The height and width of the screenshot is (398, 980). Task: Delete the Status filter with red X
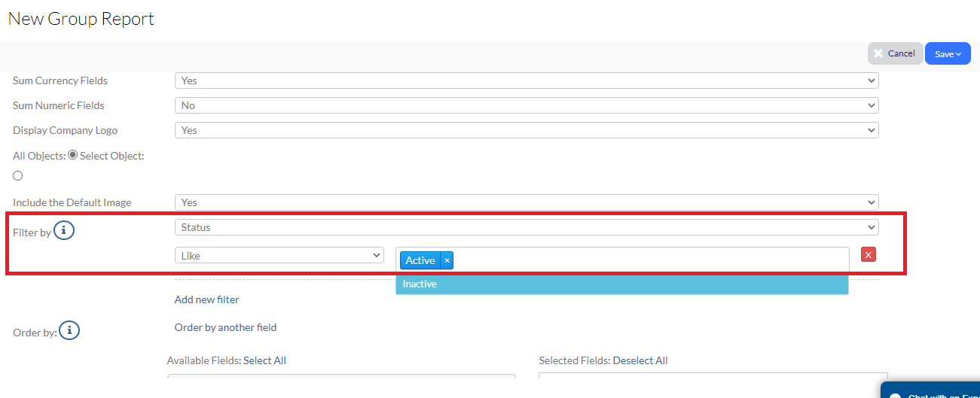868,255
